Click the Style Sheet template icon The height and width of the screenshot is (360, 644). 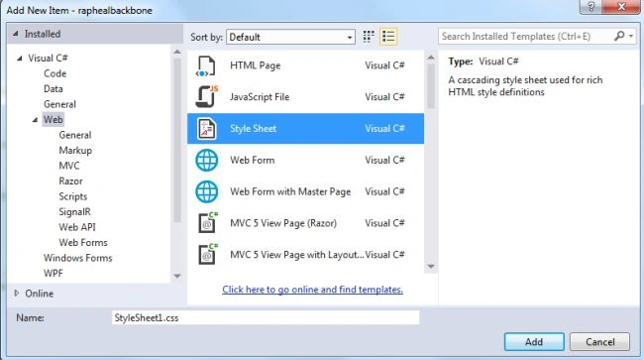206,129
